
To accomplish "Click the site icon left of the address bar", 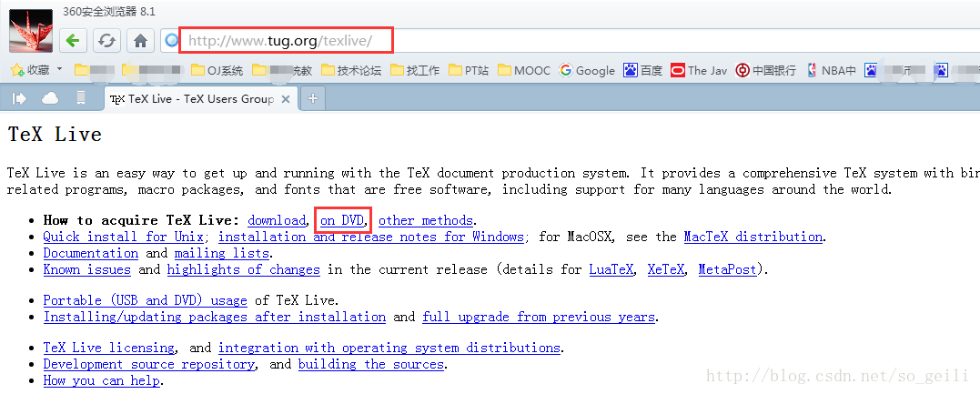I will coord(171,41).
